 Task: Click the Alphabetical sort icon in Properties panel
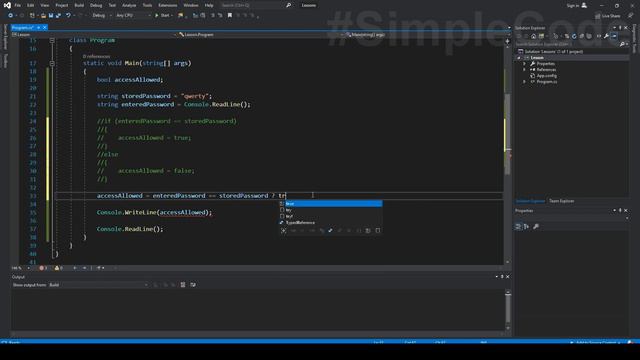527,227
